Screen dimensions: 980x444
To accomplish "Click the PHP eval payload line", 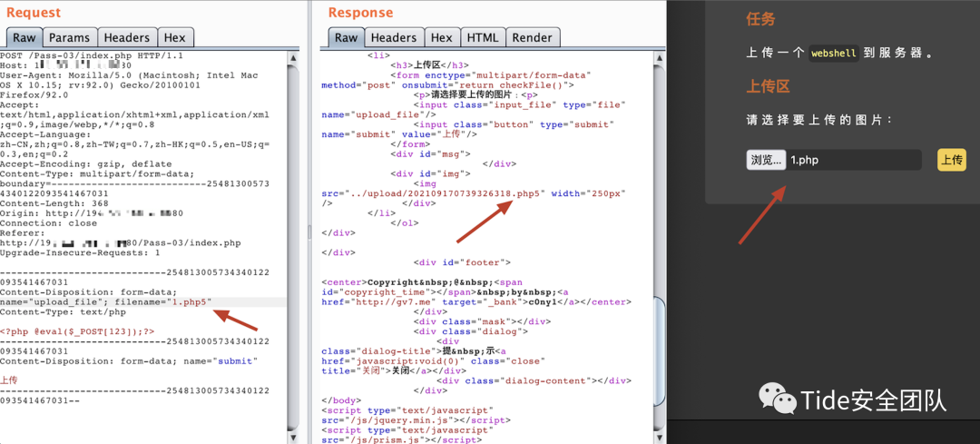I will point(77,331).
